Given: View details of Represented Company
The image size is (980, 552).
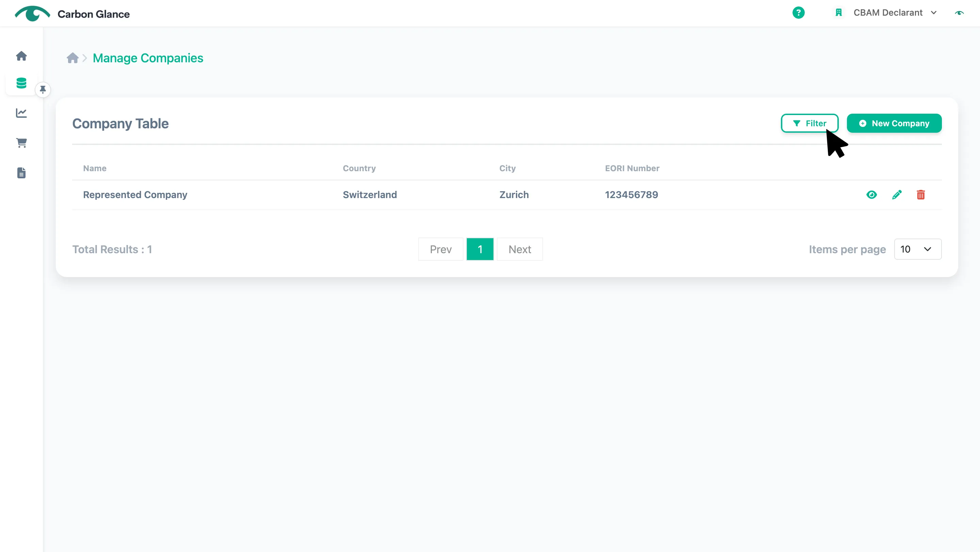Looking at the screenshot, I should point(871,195).
